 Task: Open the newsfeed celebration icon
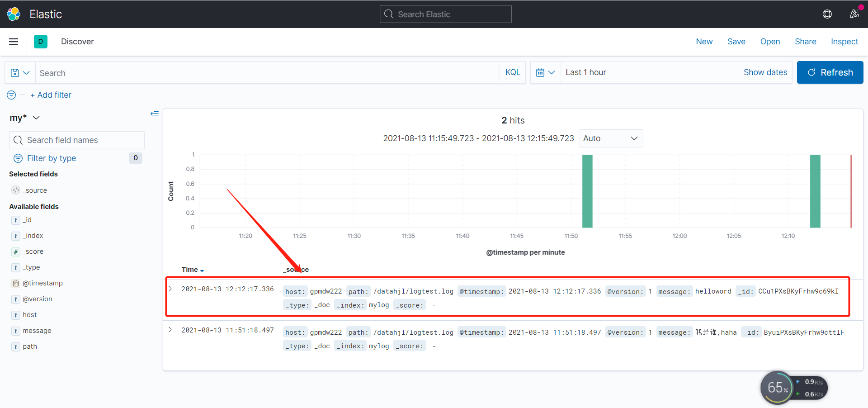click(x=854, y=14)
